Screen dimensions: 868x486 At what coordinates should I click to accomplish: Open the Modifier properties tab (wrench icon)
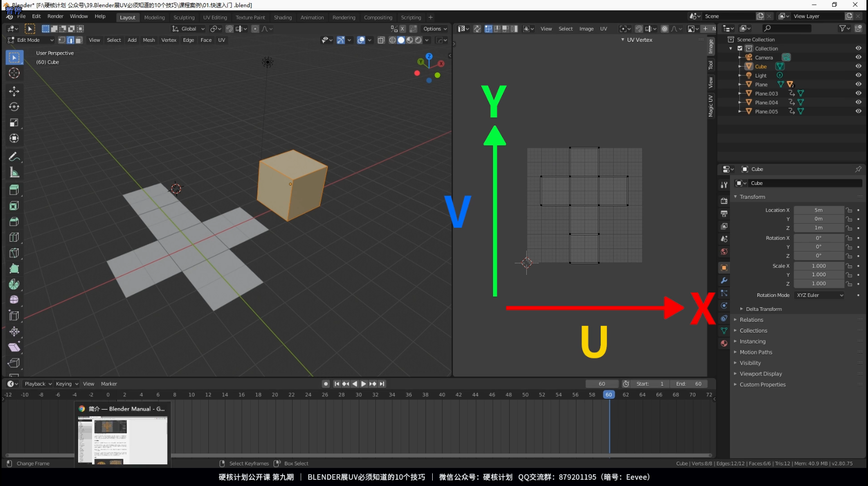coord(724,280)
